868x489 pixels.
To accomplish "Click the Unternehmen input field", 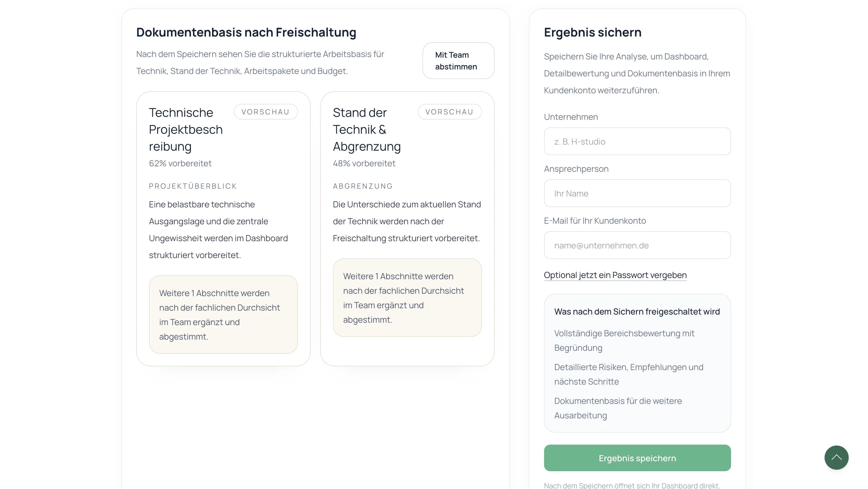I will tap(637, 141).
